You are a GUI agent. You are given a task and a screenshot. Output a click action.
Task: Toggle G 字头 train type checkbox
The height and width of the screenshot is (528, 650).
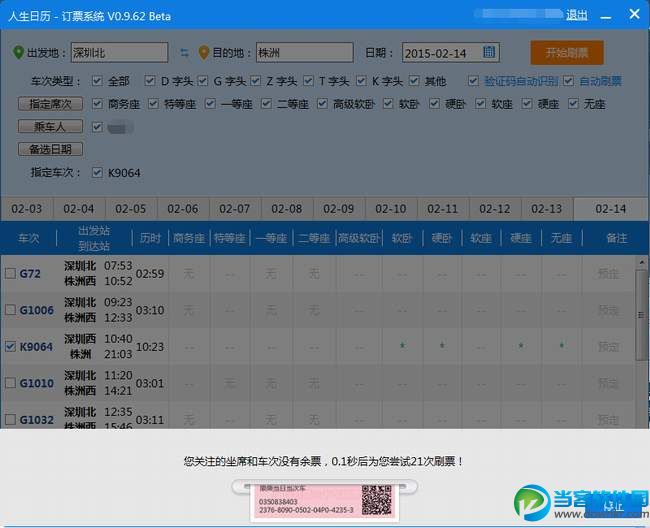[x=202, y=80]
